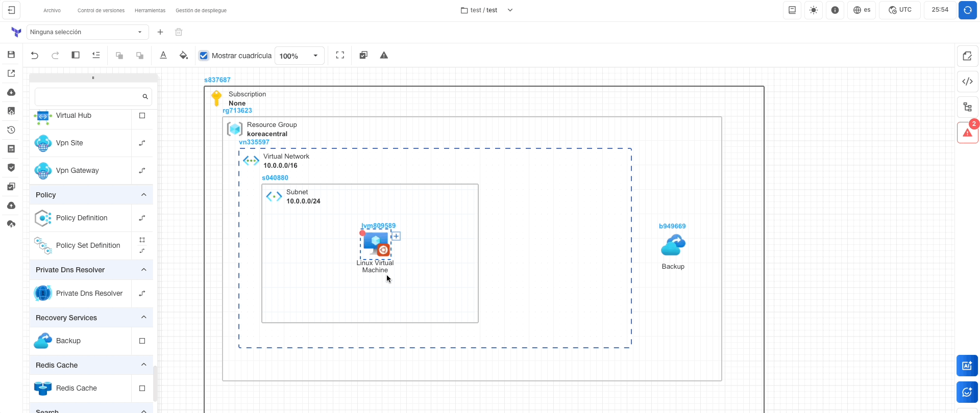This screenshot has height=413, width=980.
Task: Open the Herramientas menu
Action: [150, 10]
